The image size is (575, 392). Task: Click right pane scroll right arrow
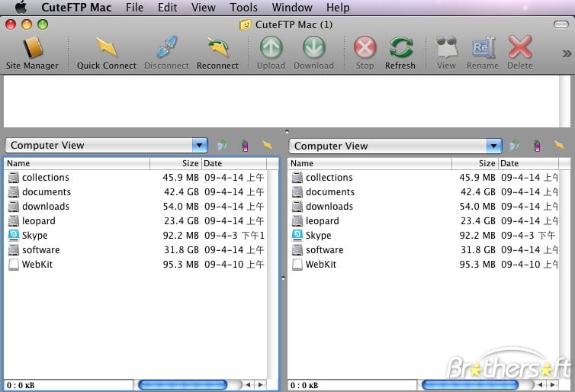(552, 384)
